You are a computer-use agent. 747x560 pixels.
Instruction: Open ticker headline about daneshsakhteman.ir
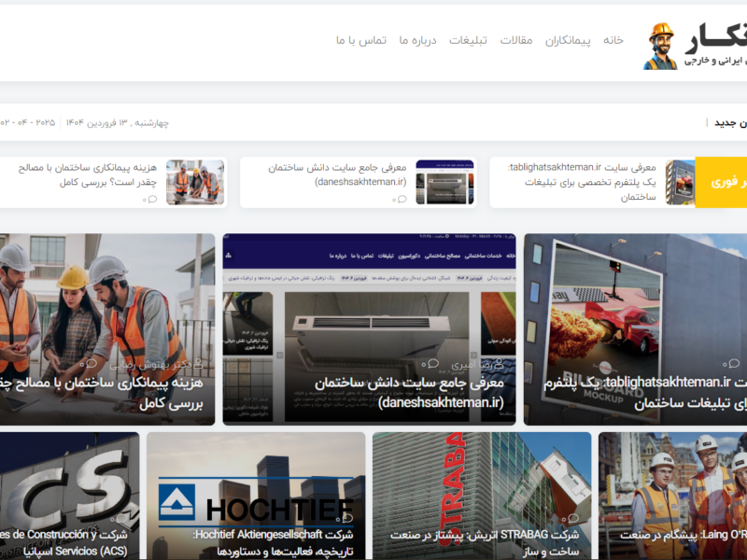337,175
